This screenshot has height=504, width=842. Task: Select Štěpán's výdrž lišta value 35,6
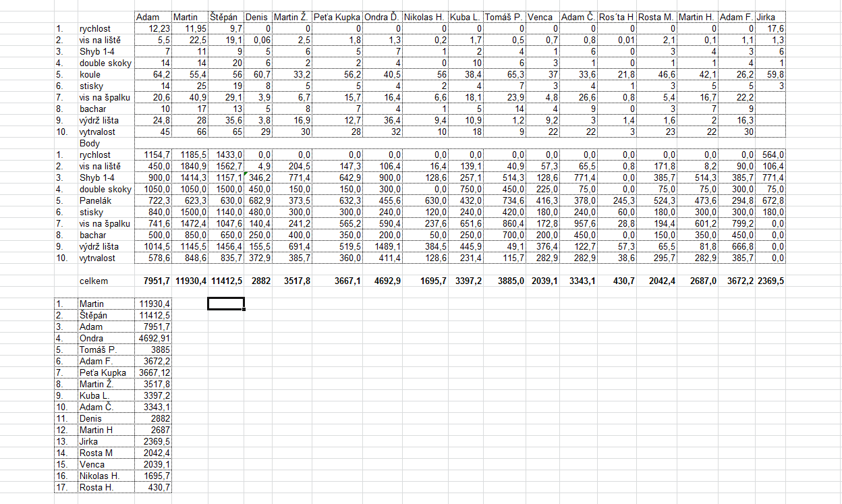point(226,120)
